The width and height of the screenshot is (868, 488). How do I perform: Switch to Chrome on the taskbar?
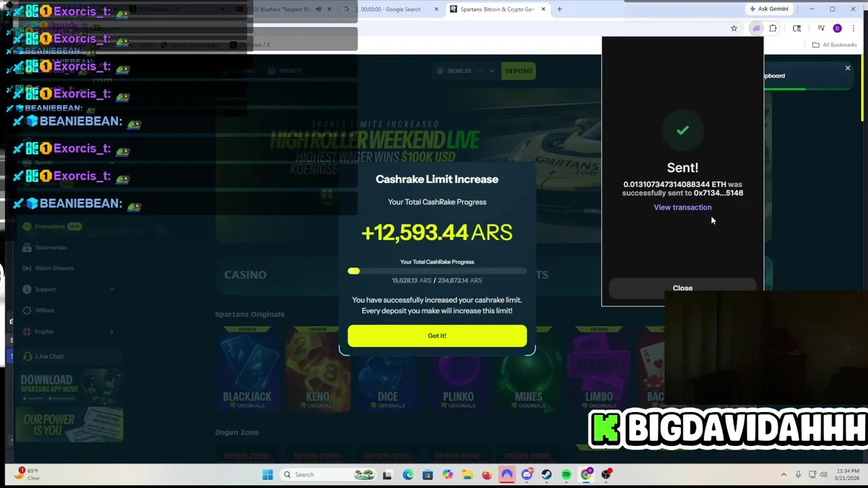[x=587, y=474]
